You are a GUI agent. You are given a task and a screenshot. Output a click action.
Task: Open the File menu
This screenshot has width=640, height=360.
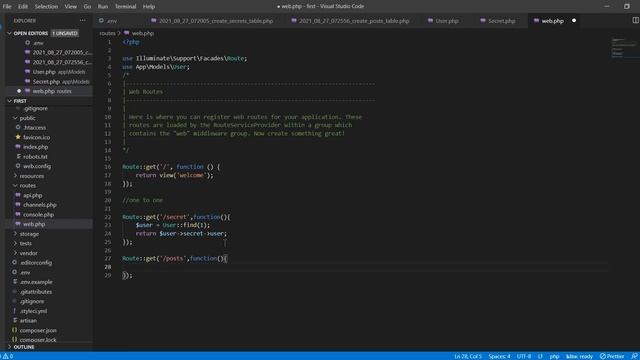pyautogui.click(x=7, y=7)
